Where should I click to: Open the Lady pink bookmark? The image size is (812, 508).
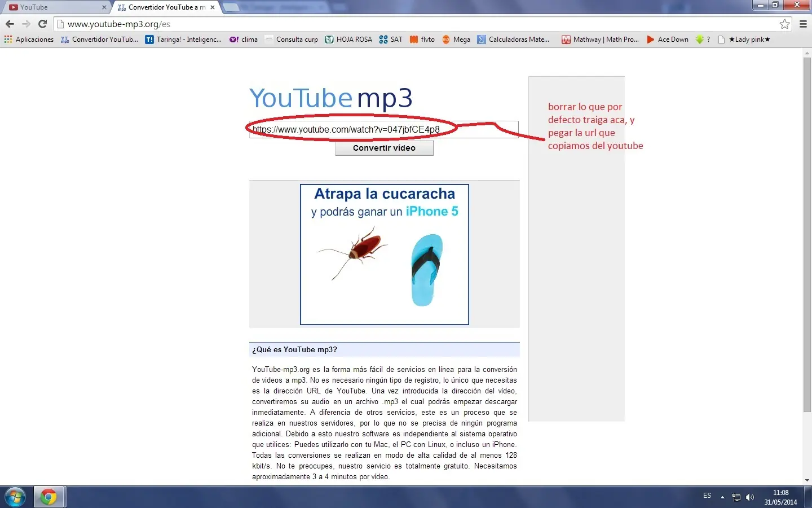(x=744, y=40)
